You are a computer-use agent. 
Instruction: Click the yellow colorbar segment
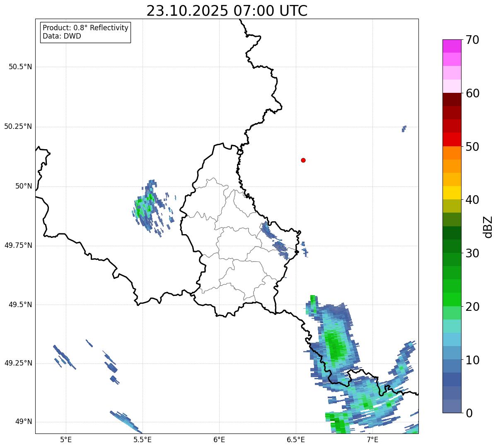point(452,193)
